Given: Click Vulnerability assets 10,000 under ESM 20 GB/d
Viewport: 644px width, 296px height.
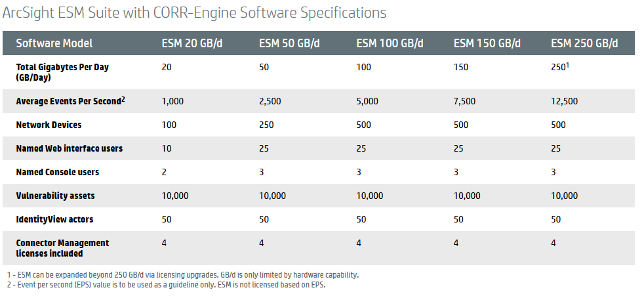Looking at the screenshot, I should pos(175,196).
